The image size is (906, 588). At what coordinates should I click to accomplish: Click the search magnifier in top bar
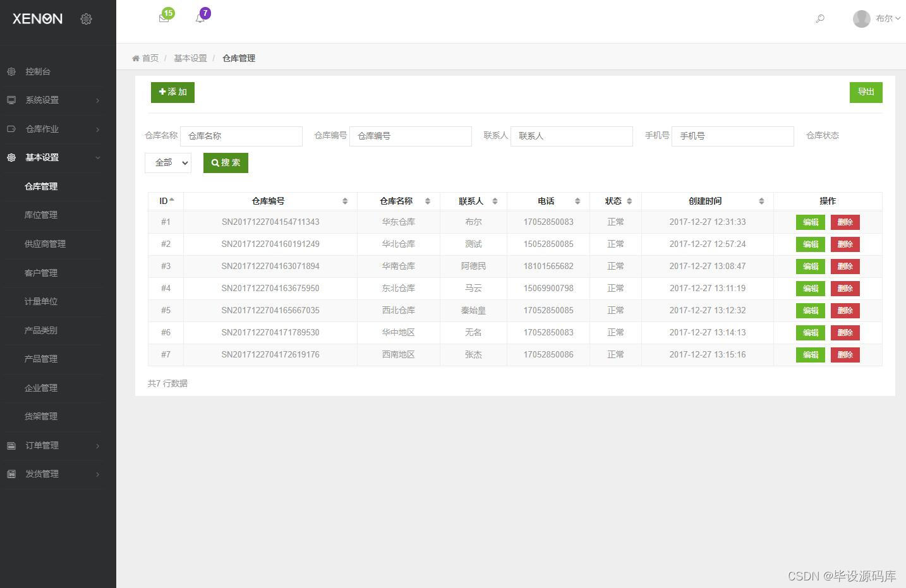click(820, 19)
